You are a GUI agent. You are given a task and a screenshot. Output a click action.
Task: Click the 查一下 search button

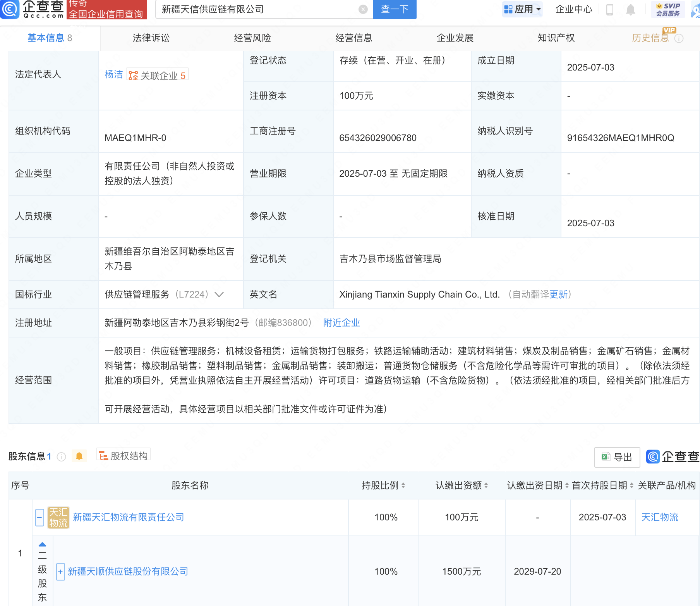395,9
